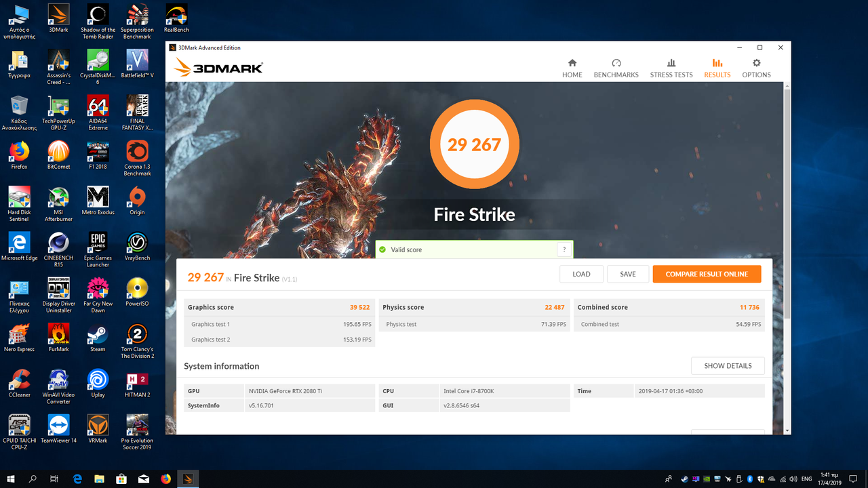The image size is (868, 488).
Task: Select Pro Evolution Soccer 2019 icon
Action: (x=137, y=432)
